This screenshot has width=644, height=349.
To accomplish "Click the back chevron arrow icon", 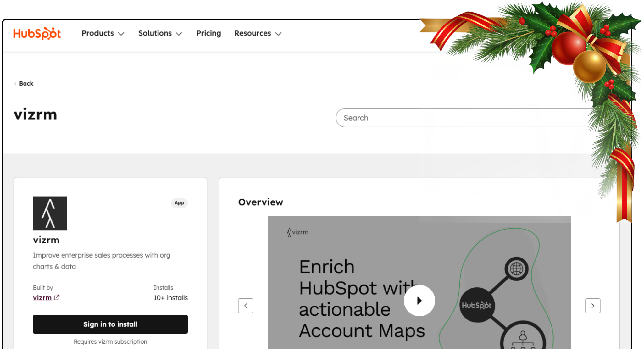I will [x=15, y=84].
